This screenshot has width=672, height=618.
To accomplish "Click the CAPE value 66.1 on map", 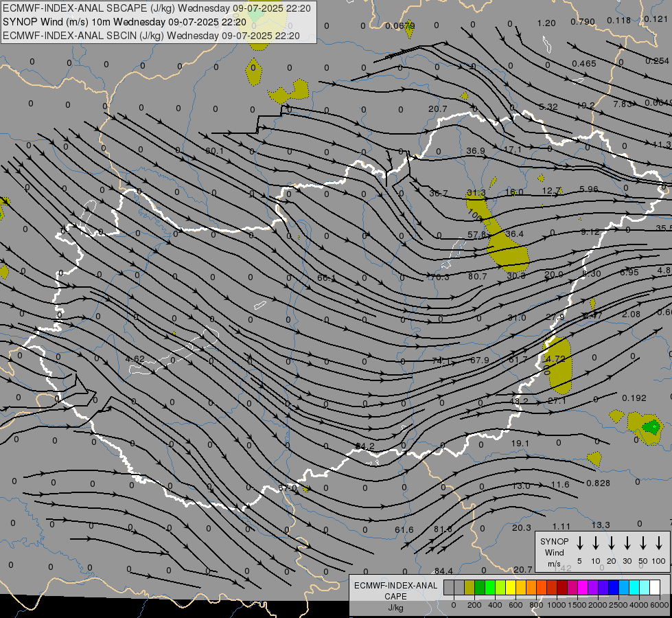I will [x=326, y=278].
